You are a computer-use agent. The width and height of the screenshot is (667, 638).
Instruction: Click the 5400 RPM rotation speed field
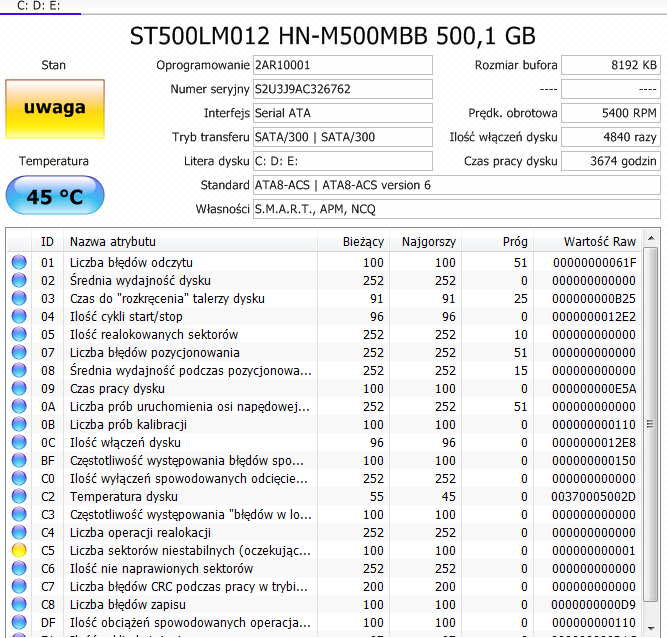pyautogui.click(x=611, y=113)
